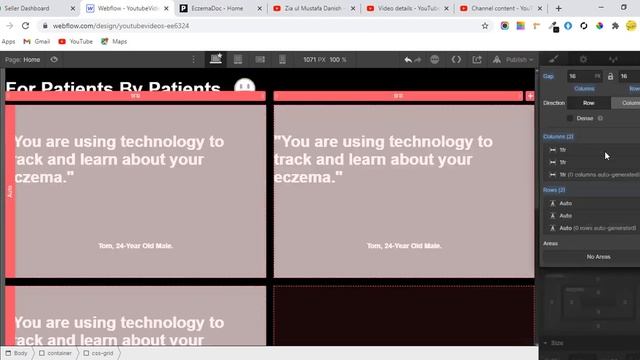Show the Dense info tooltip icon
This screenshot has height=360, width=640.
tap(600, 118)
